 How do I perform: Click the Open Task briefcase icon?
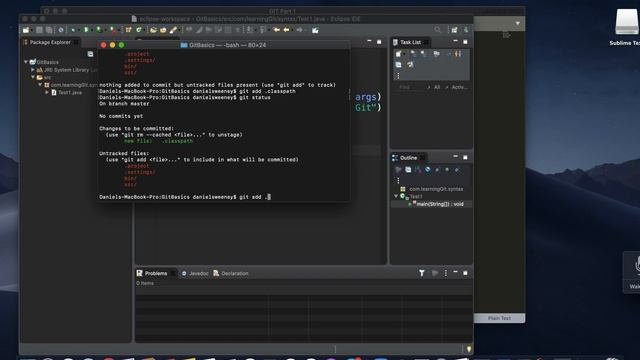[x=163, y=30]
